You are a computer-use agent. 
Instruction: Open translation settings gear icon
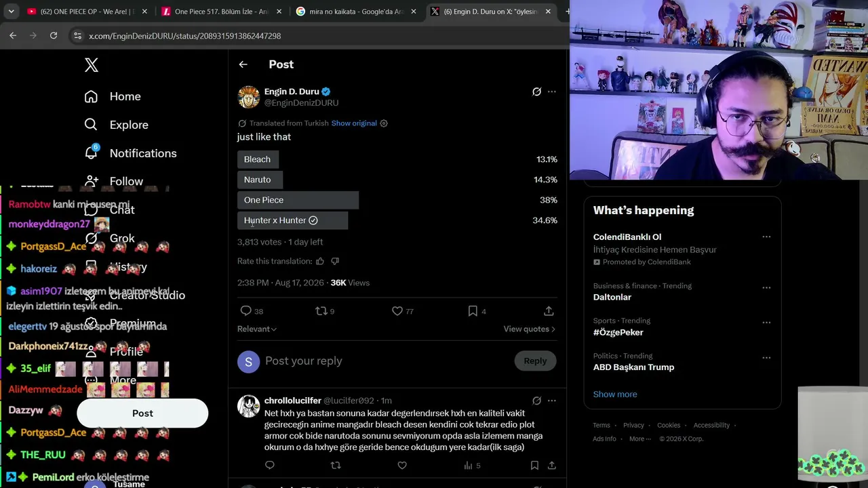pyautogui.click(x=384, y=123)
